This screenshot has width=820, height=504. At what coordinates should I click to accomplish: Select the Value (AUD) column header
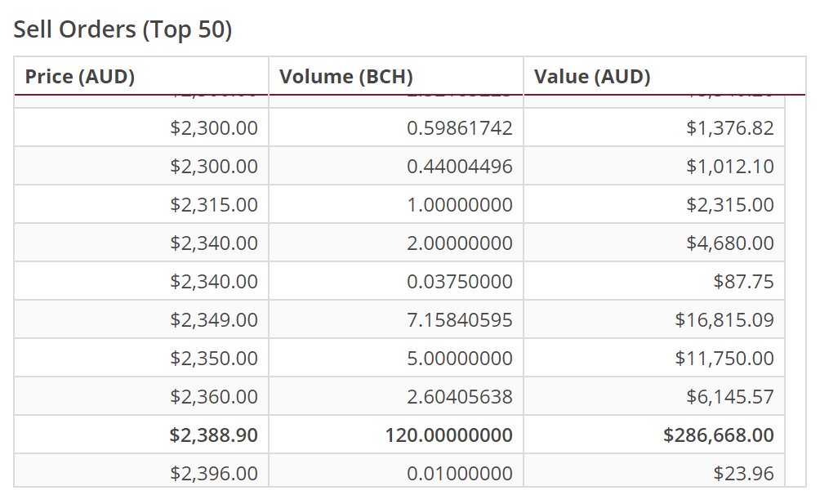[592, 77]
